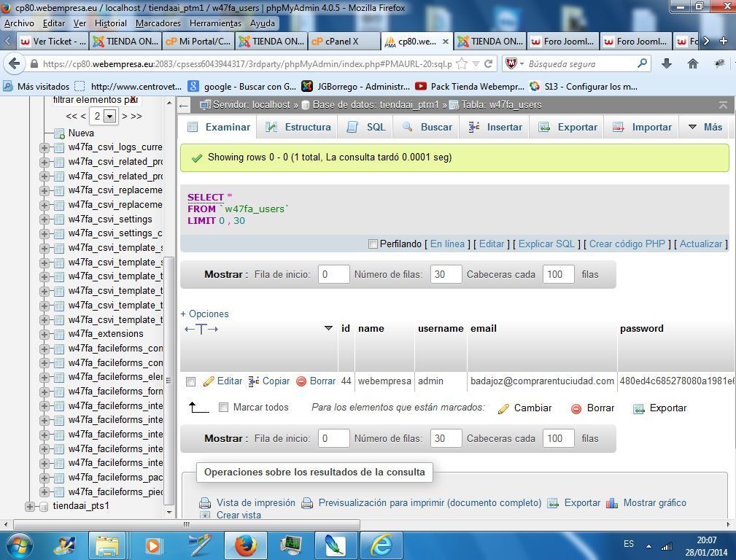Open Internet Explorer from the taskbar

coord(381,546)
